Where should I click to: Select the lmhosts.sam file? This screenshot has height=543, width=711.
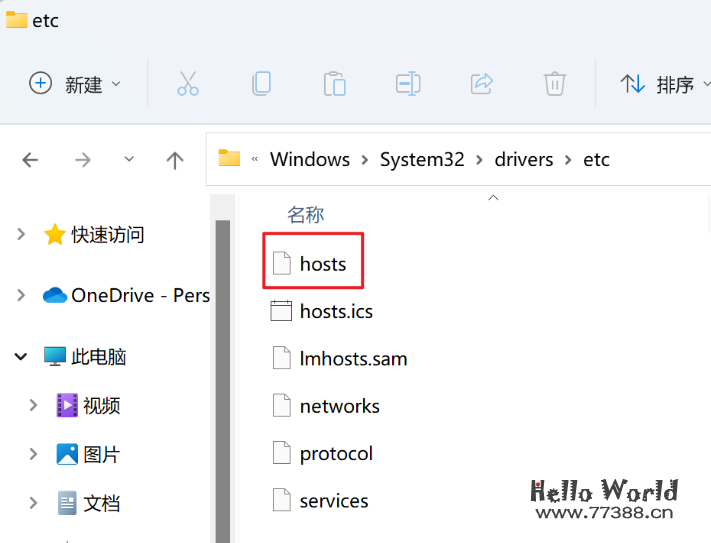(338, 359)
